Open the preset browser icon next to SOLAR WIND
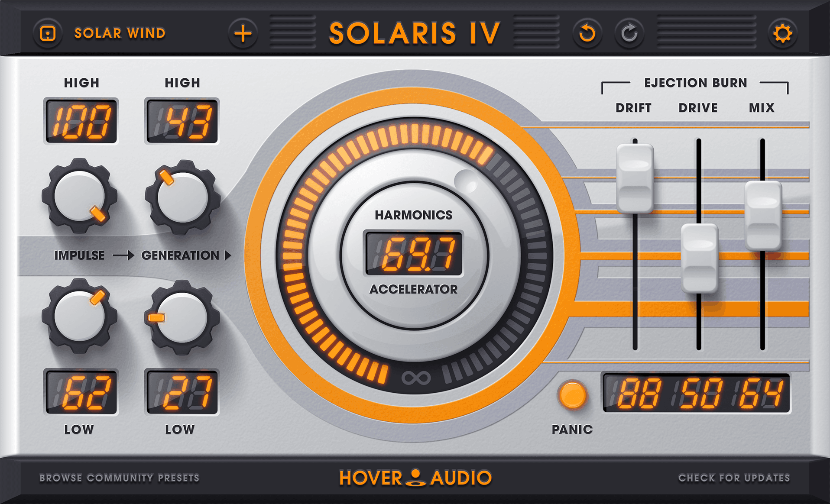This screenshot has width=830, height=504. pyautogui.click(x=48, y=33)
